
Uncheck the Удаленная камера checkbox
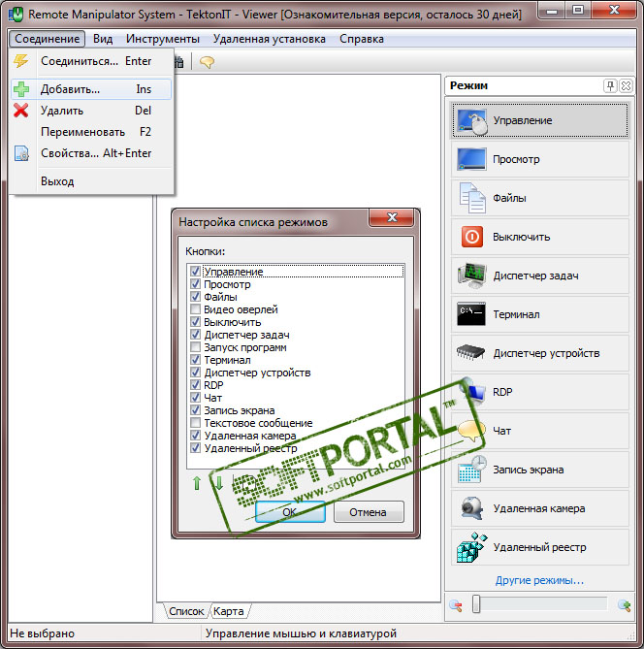(195, 436)
